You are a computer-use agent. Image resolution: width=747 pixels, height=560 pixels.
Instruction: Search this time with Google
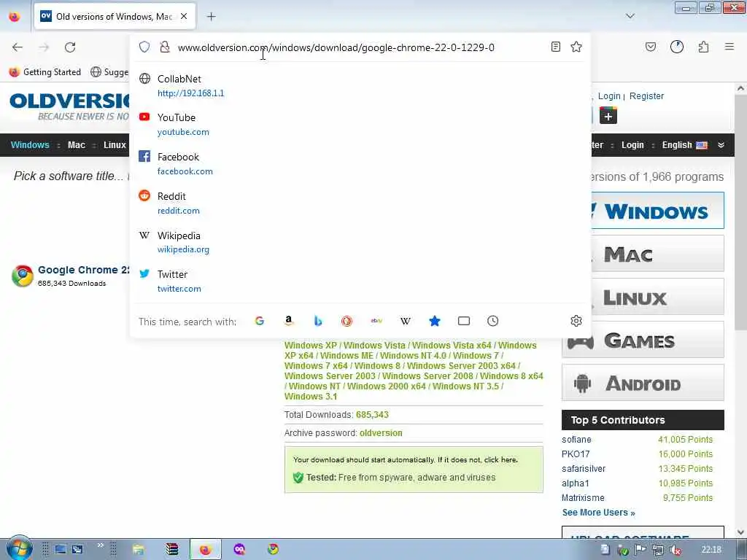(x=260, y=321)
